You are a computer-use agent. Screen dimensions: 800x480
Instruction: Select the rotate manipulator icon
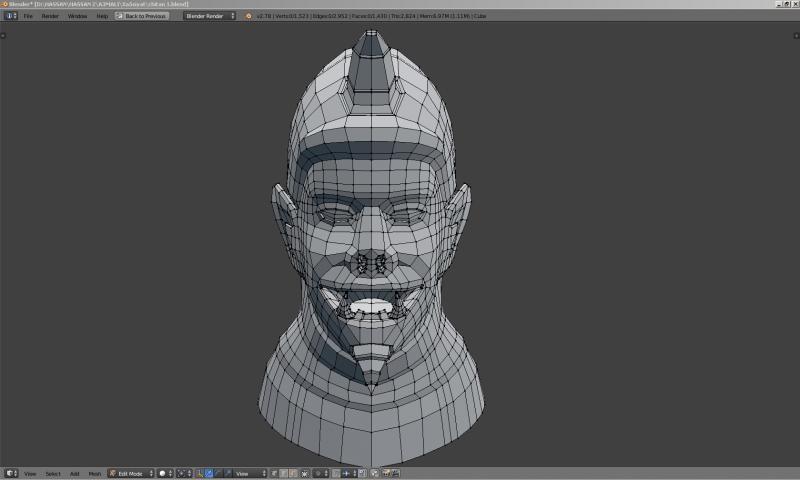click(217, 473)
